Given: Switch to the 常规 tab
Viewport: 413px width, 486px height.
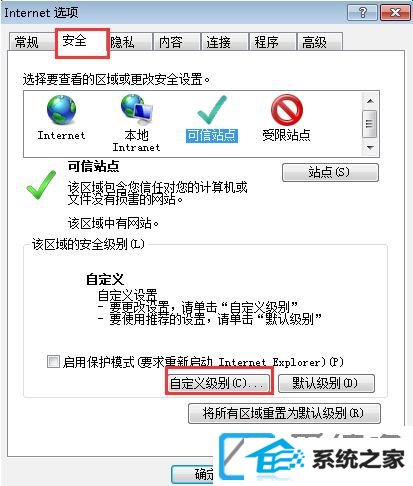Looking at the screenshot, I should tap(27, 42).
